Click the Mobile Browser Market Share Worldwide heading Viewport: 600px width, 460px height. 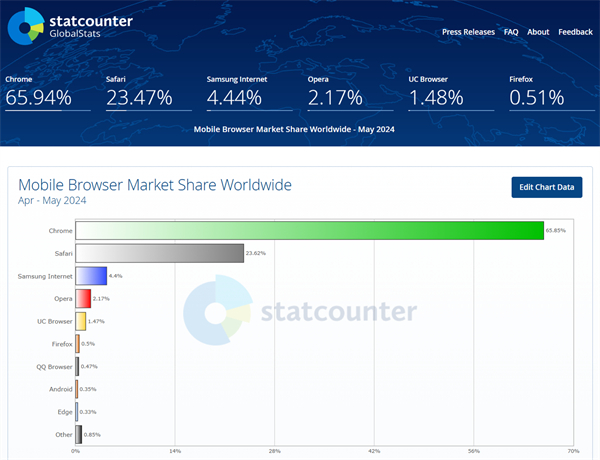(x=155, y=185)
